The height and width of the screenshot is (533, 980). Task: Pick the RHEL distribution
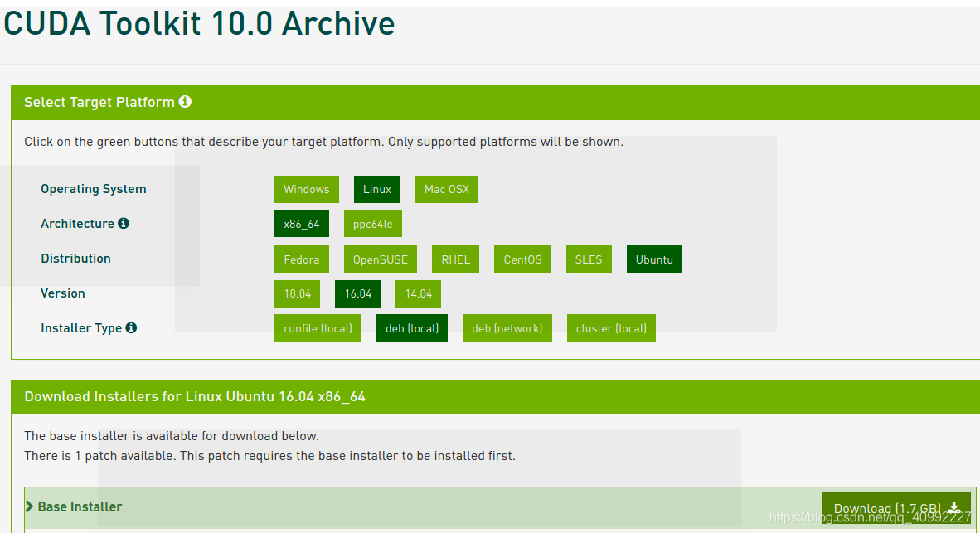click(x=456, y=259)
